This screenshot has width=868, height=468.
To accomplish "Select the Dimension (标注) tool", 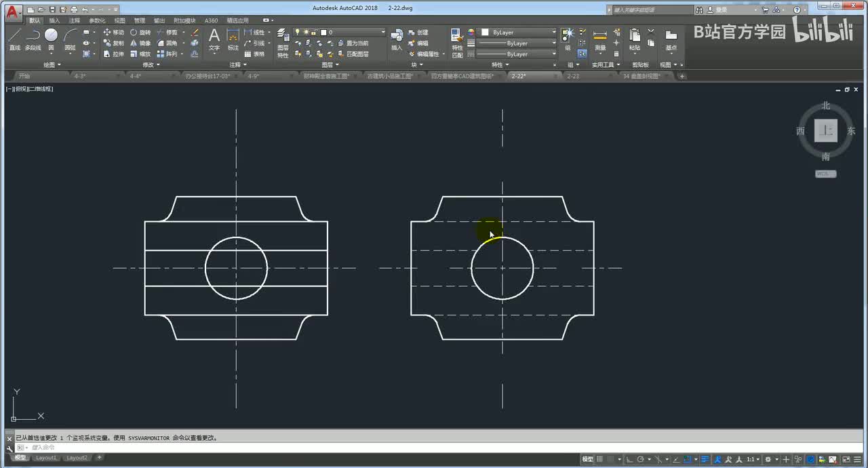I will (x=233, y=39).
